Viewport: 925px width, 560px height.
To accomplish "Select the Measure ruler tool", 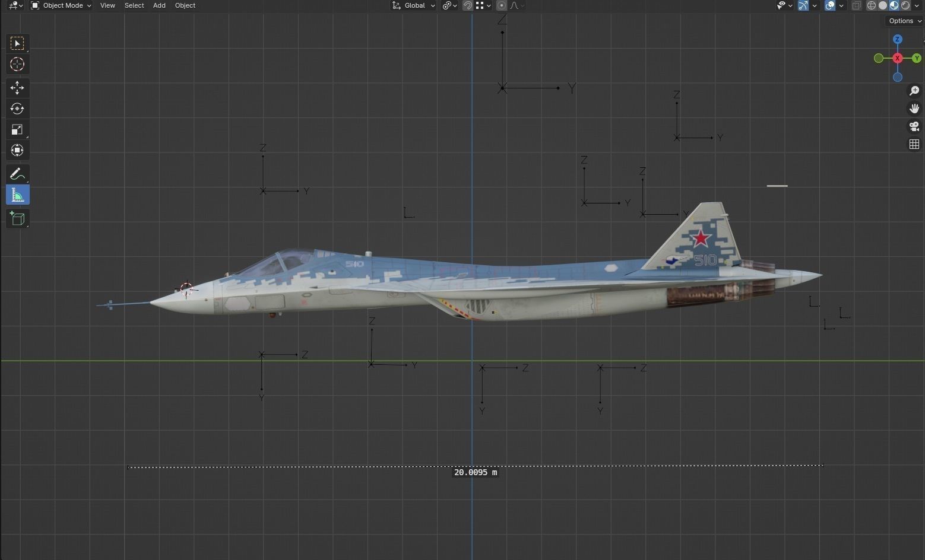I will point(17,195).
